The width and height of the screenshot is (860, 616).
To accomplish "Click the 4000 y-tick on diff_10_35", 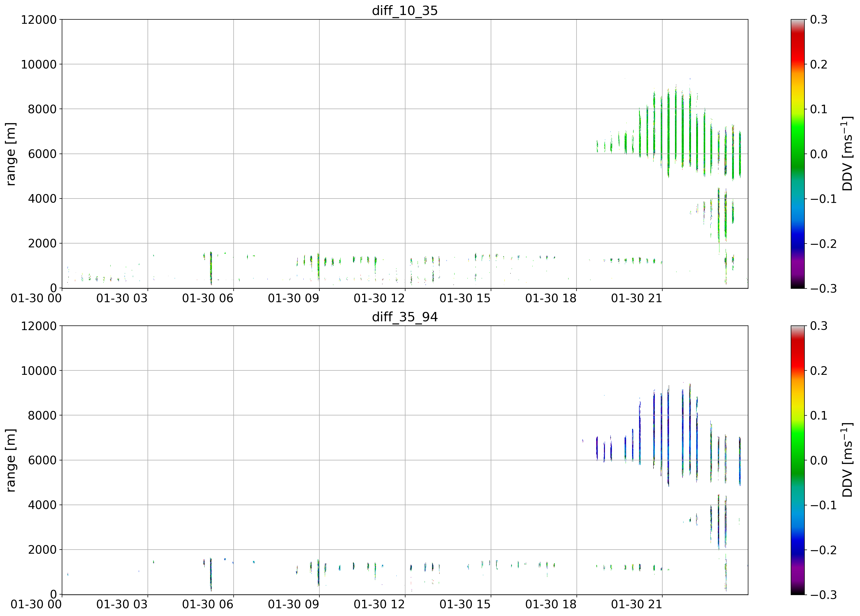I will point(42,199).
